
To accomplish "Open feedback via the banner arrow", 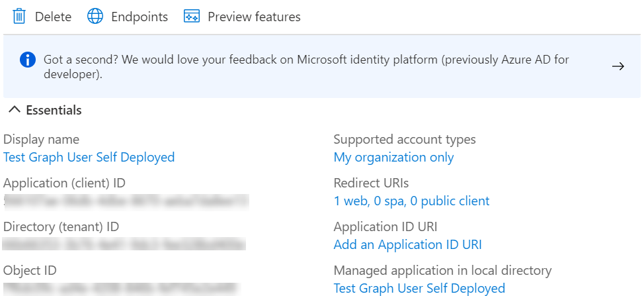I will pyautogui.click(x=618, y=66).
